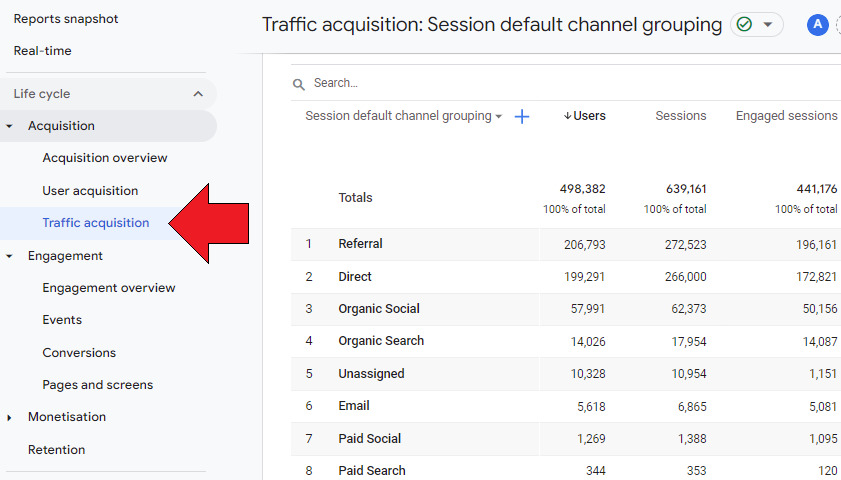Go to Acquisition overview
This screenshot has height=480, width=841.
[x=105, y=158]
